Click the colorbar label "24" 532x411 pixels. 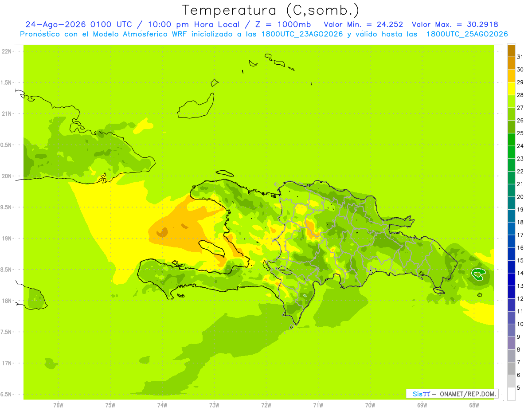pos(520,146)
